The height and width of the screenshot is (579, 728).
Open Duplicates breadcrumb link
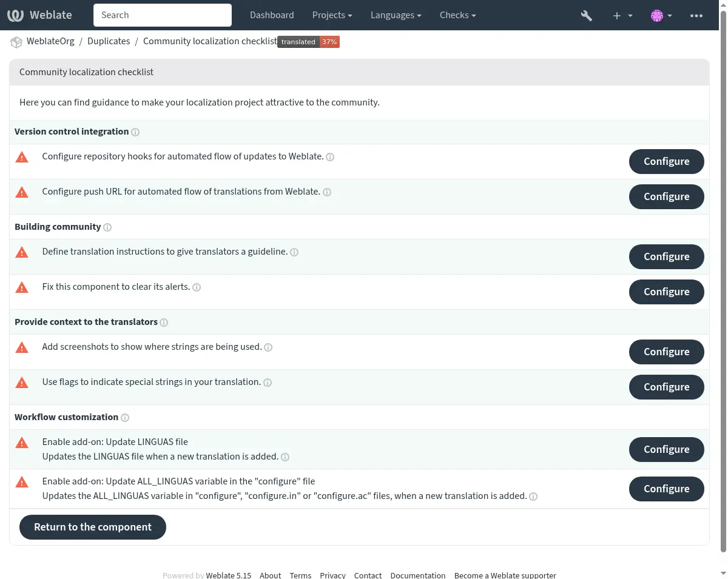point(109,41)
